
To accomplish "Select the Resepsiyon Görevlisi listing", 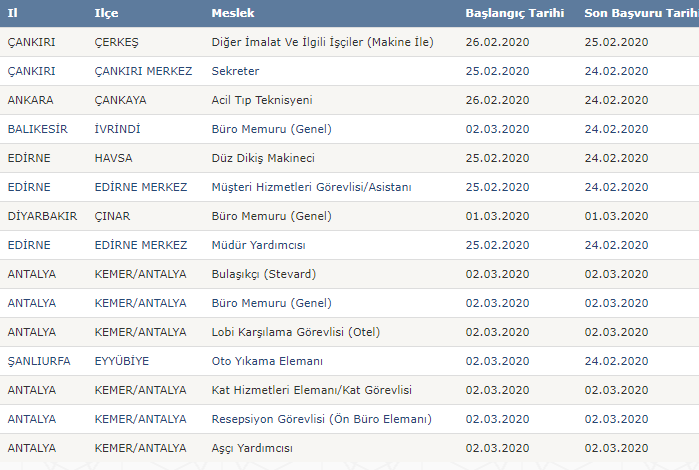I will point(322,419).
